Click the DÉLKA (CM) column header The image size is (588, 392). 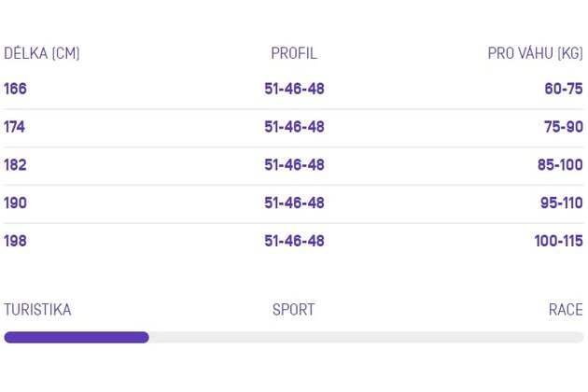click(42, 53)
